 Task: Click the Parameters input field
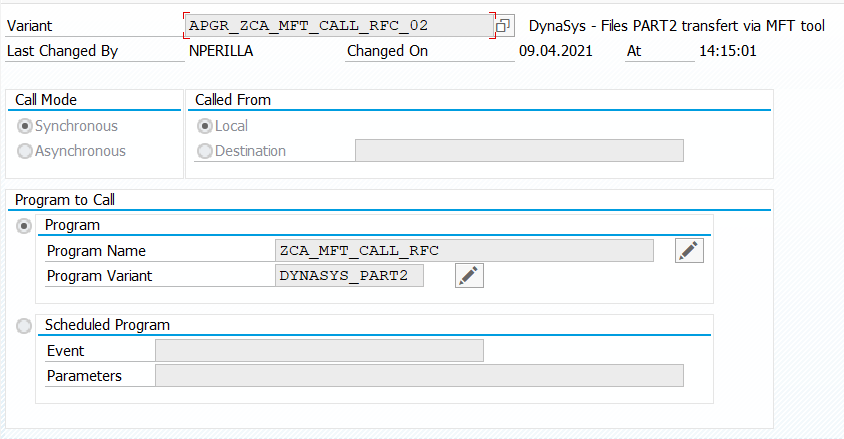click(419, 376)
